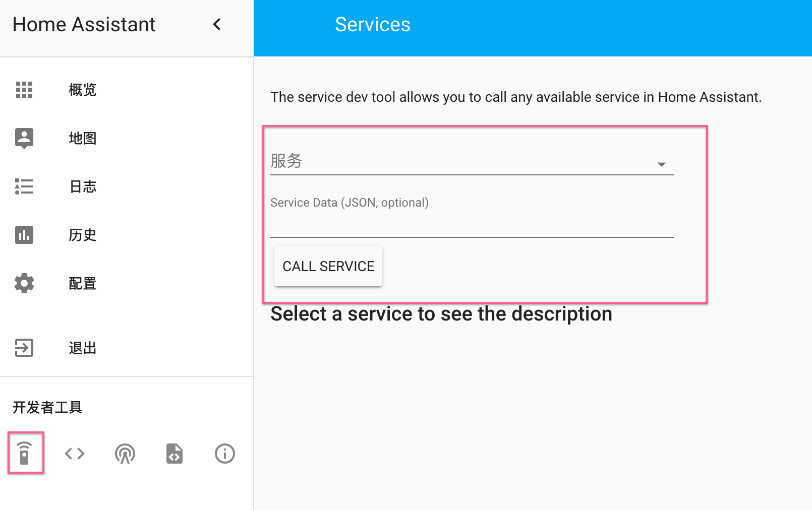This screenshot has width=812, height=510.
Task: Open 配置 from the sidebar menu
Action: [x=83, y=283]
